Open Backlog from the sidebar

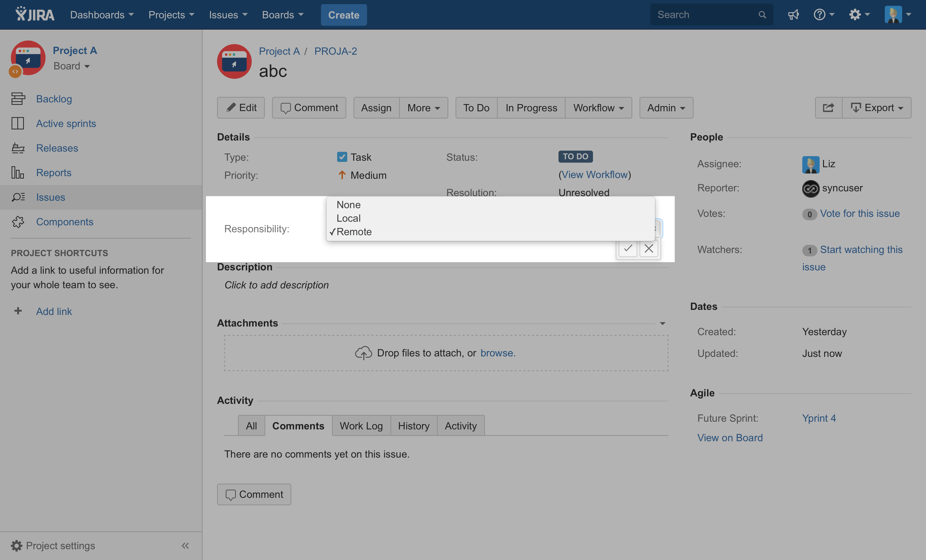pyautogui.click(x=54, y=99)
